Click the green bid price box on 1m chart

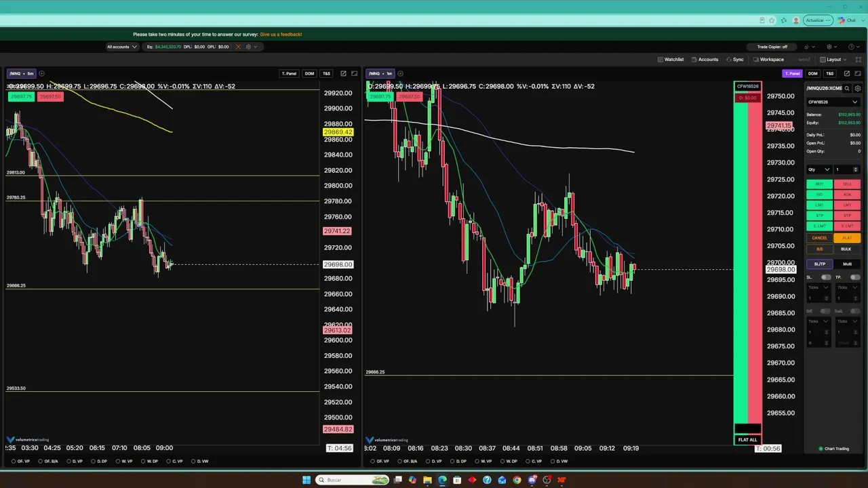[x=379, y=97]
